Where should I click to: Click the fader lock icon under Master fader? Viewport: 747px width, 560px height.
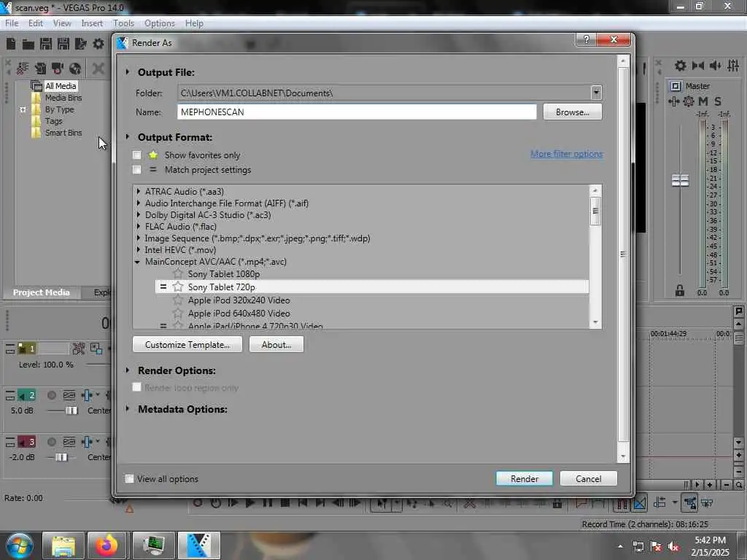click(680, 290)
